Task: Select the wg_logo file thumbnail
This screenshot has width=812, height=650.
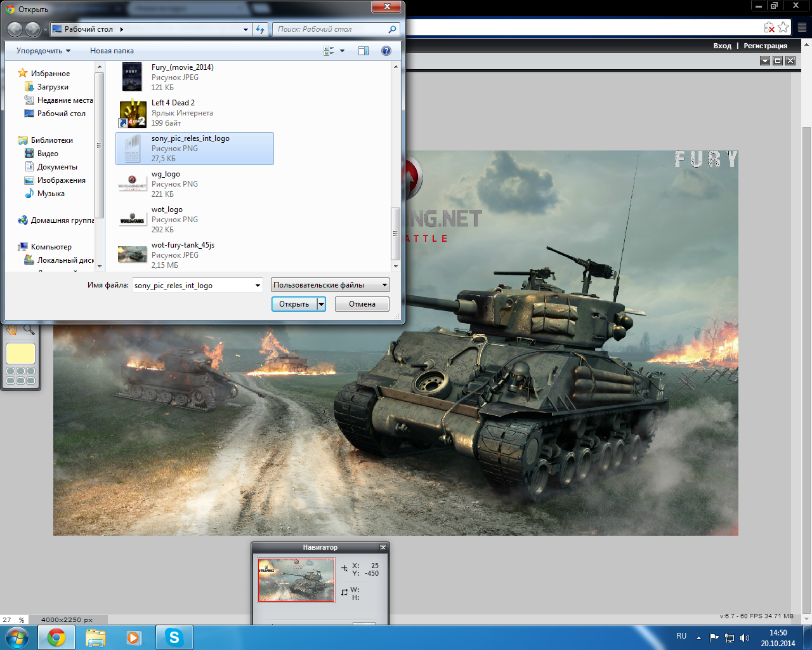Action: 133,184
